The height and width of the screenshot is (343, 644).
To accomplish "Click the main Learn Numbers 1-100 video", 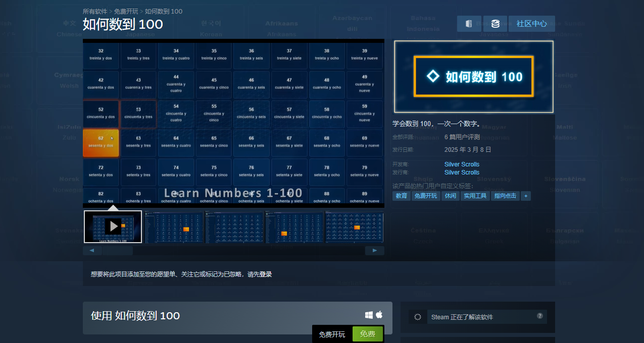I will [x=233, y=123].
